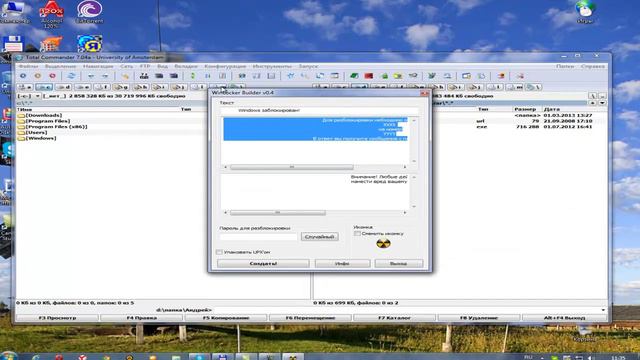Open the Инструменты menu
The height and width of the screenshot is (360, 640).
tap(272, 66)
